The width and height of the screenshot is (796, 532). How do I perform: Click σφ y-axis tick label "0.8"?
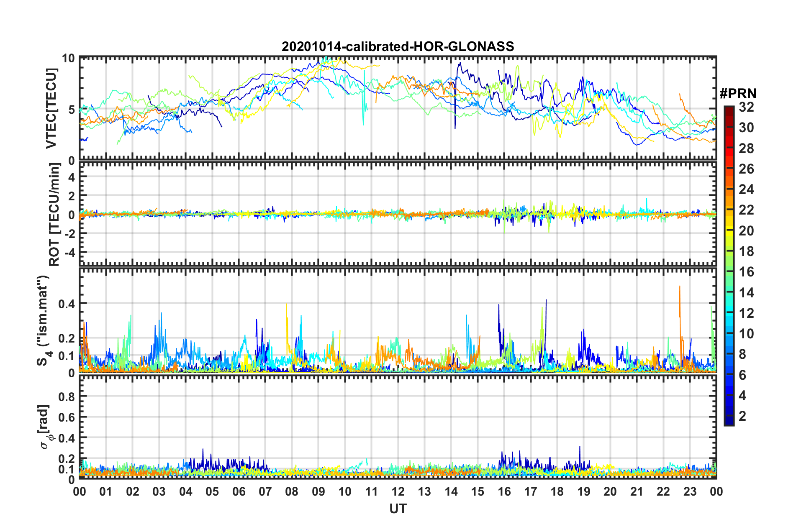(x=67, y=396)
